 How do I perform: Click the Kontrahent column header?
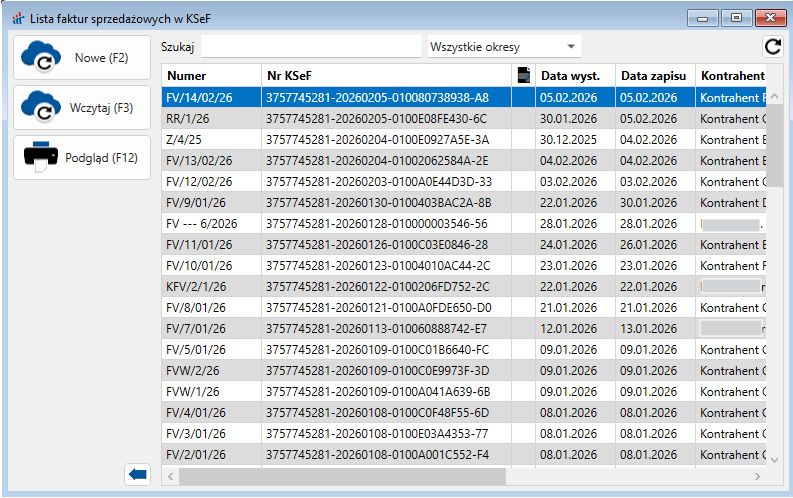pyautogui.click(x=732, y=76)
